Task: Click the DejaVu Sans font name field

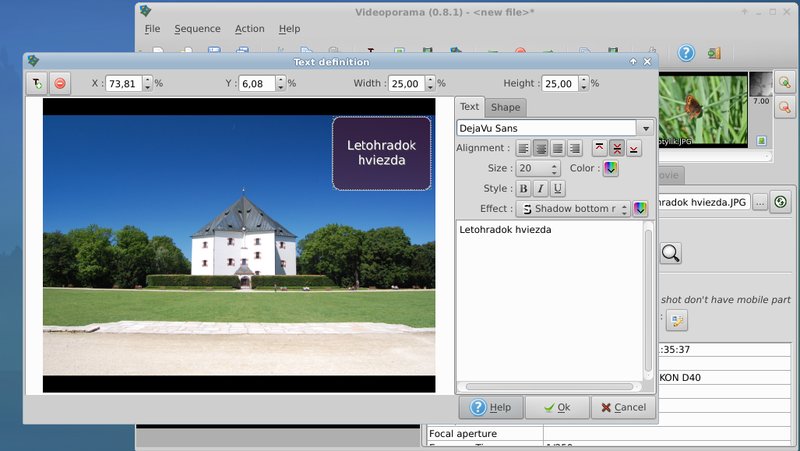Action: click(x=546, y=128)
